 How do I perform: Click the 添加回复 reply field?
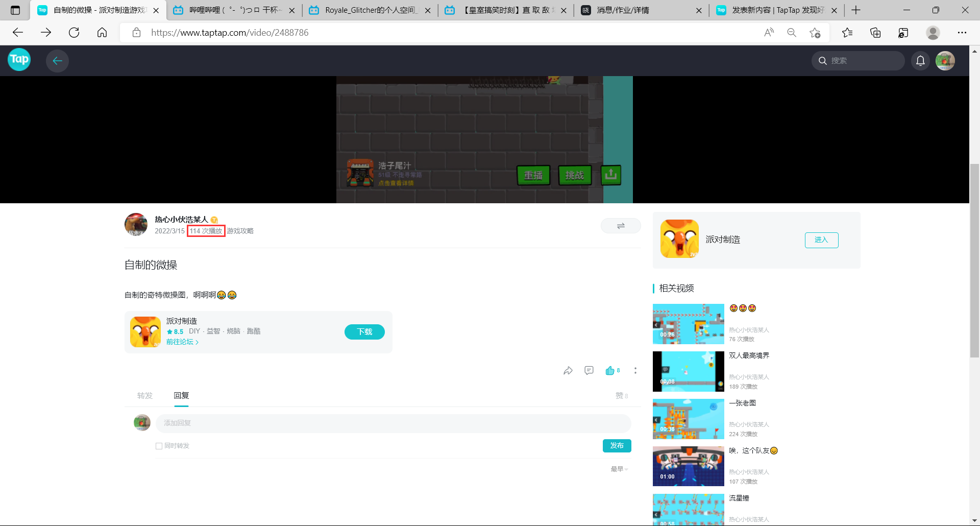394,423
